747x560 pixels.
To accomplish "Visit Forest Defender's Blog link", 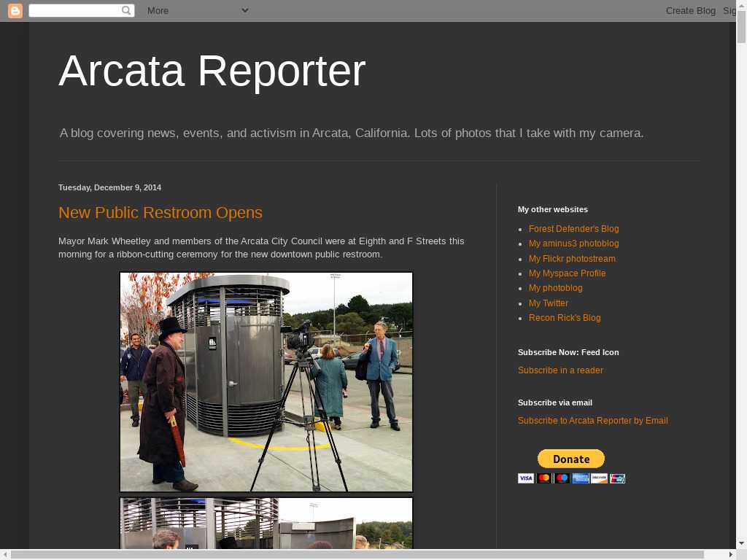I will click(x=573, y=229).
